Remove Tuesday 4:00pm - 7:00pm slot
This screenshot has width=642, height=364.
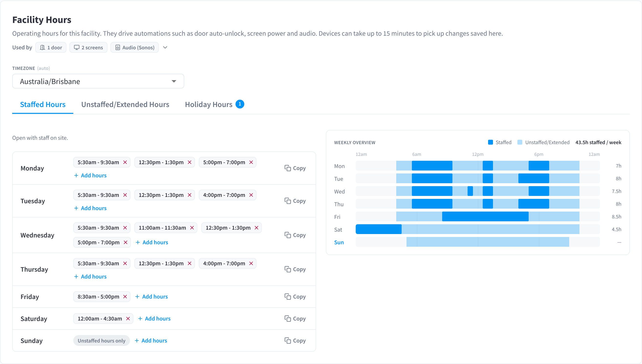251,195
